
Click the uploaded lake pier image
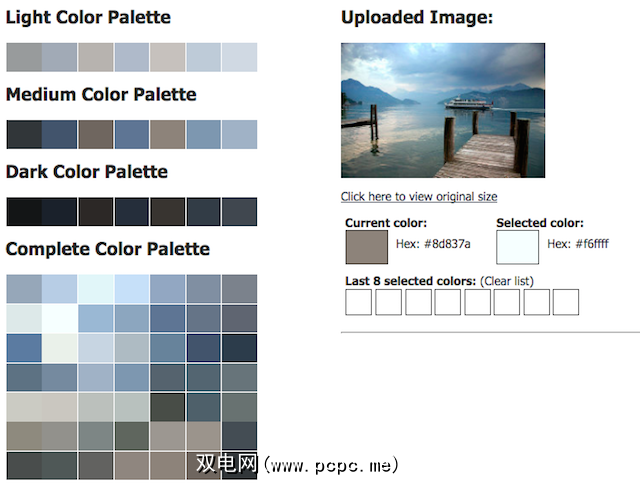coord(443,110)
